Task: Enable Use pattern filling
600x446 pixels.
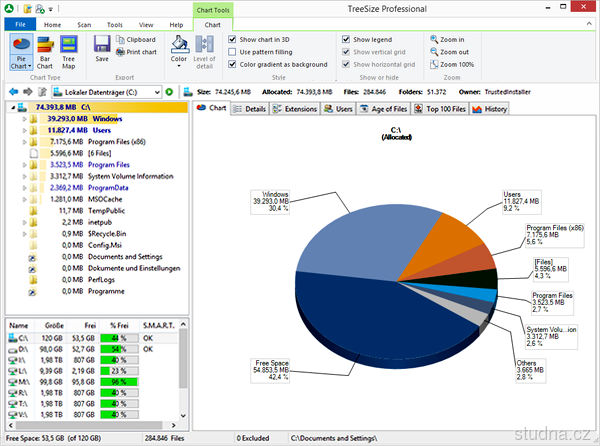Action: (x=232, y=52)
